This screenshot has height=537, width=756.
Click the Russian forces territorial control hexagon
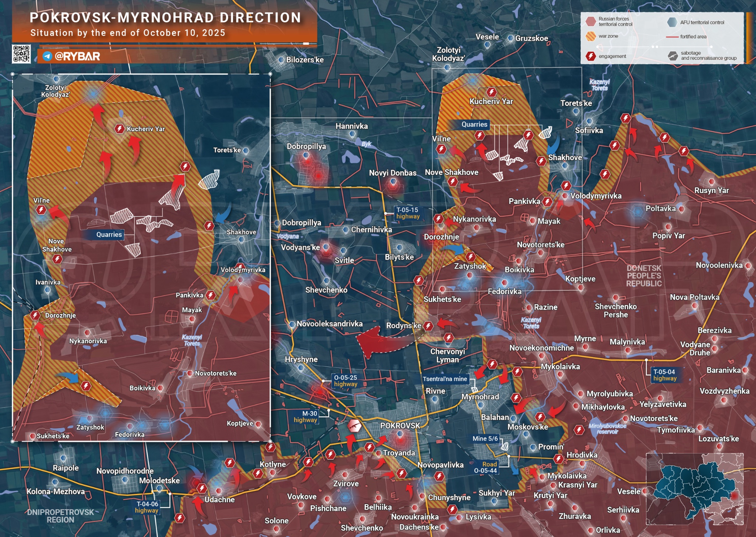(x=591, y=21)
